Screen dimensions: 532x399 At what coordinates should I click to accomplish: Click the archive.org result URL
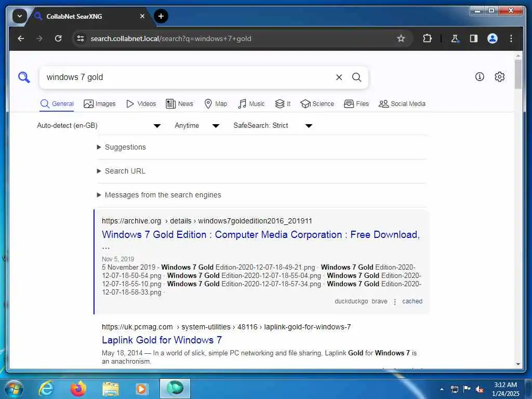tap(207, 221)
